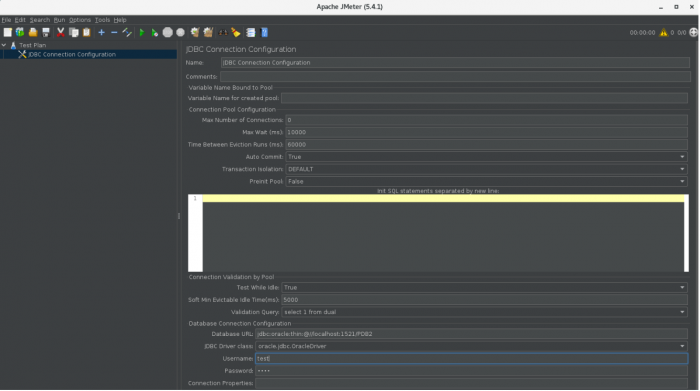Create a new test plan
Screen dimensions: 700x391
[x=8, y=33]
